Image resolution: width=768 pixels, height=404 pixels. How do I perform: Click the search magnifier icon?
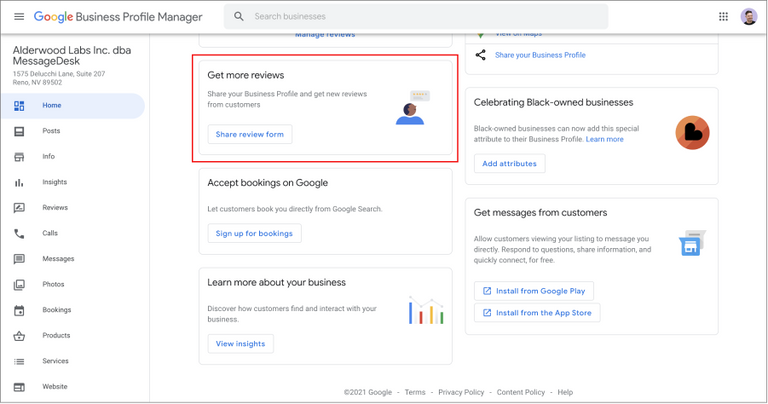coord(239,17)
